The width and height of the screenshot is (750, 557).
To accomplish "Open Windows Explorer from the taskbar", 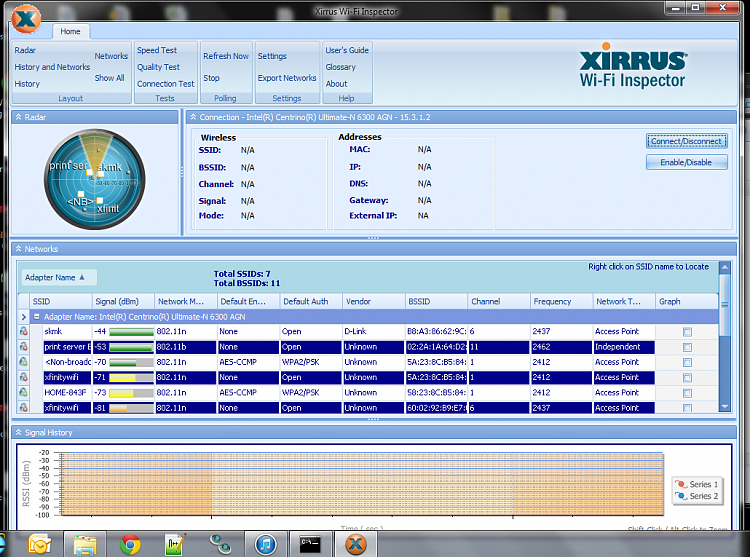I will coord(85,544).
